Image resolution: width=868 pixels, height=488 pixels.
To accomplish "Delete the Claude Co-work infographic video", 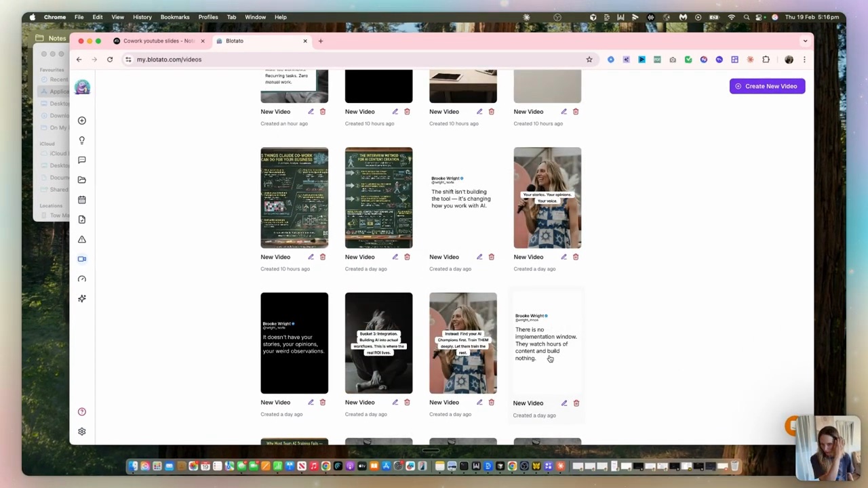I will pos(323,257).
